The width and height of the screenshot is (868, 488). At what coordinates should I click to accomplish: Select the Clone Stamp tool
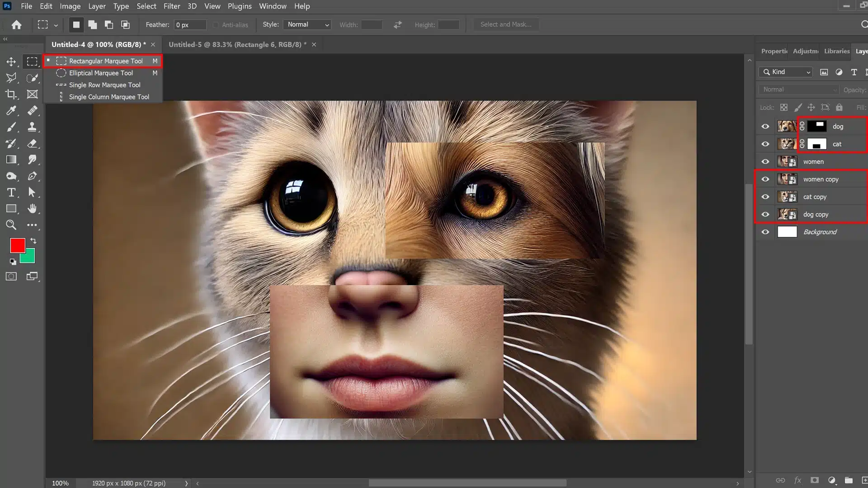pos(32,127)
